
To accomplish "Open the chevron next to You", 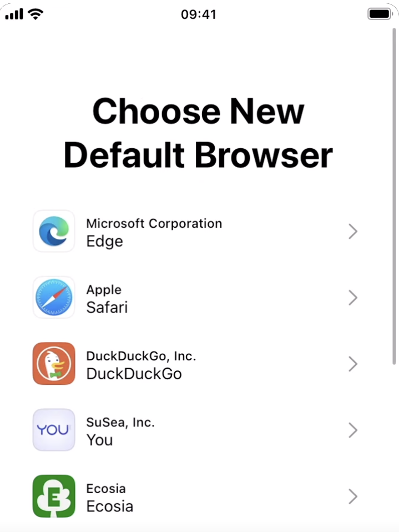I will (352, 430).
